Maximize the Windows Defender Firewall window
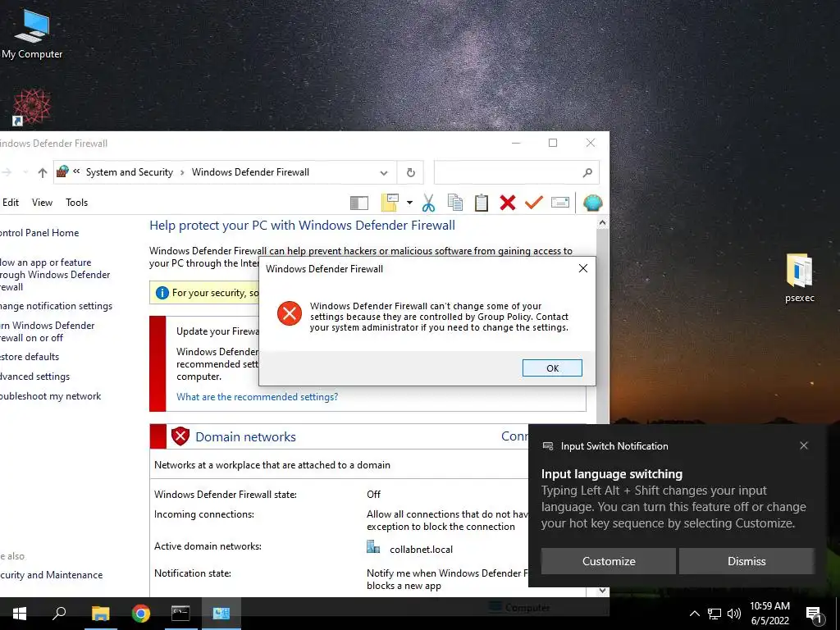This screenshot has width=840, height=630. [x=552, y=143]
